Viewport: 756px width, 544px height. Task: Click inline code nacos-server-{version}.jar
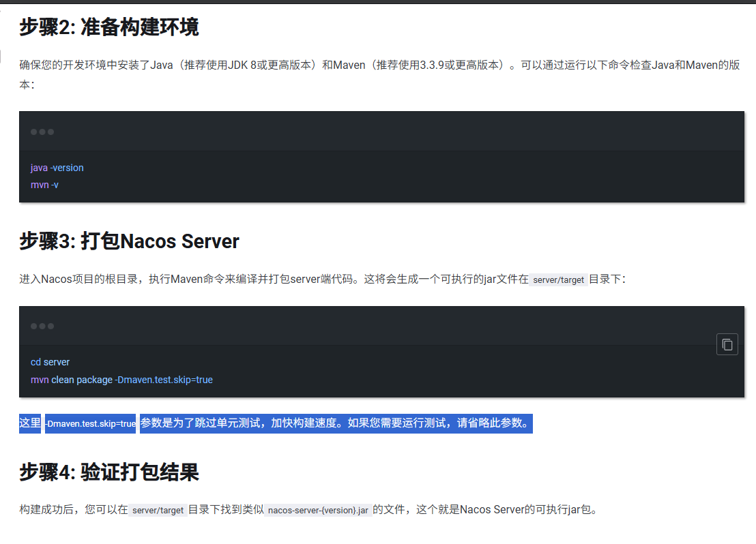(318, 510)
